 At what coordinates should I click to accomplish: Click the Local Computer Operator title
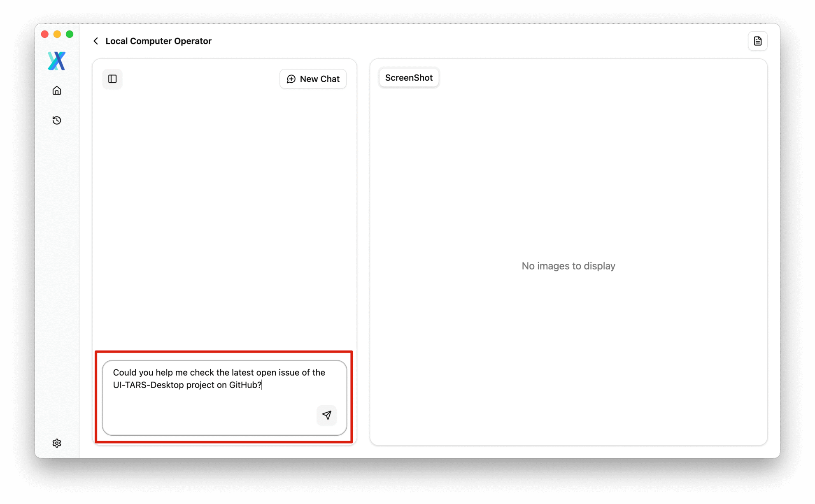(158, 41)
